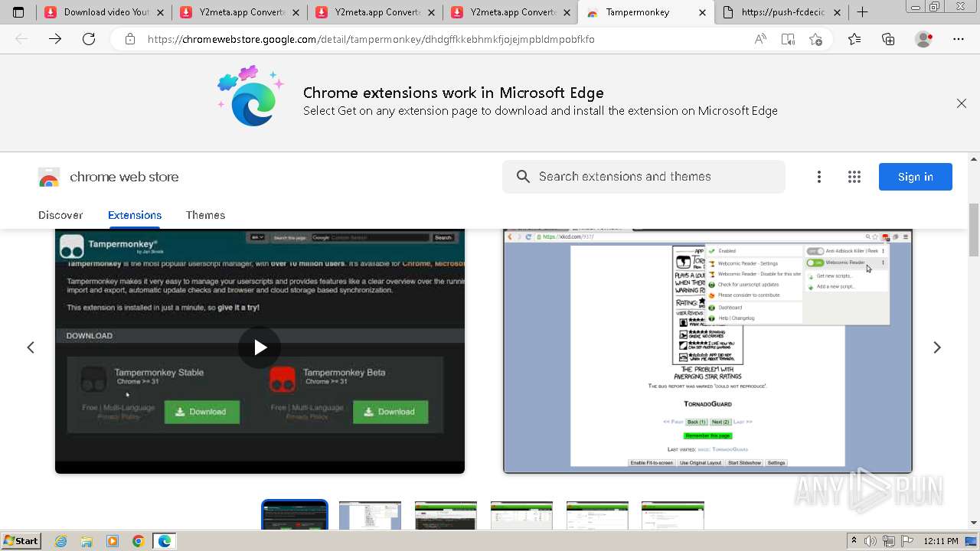
Task: Click Microsoft Edge taskbar button
Action: (165, 541)
